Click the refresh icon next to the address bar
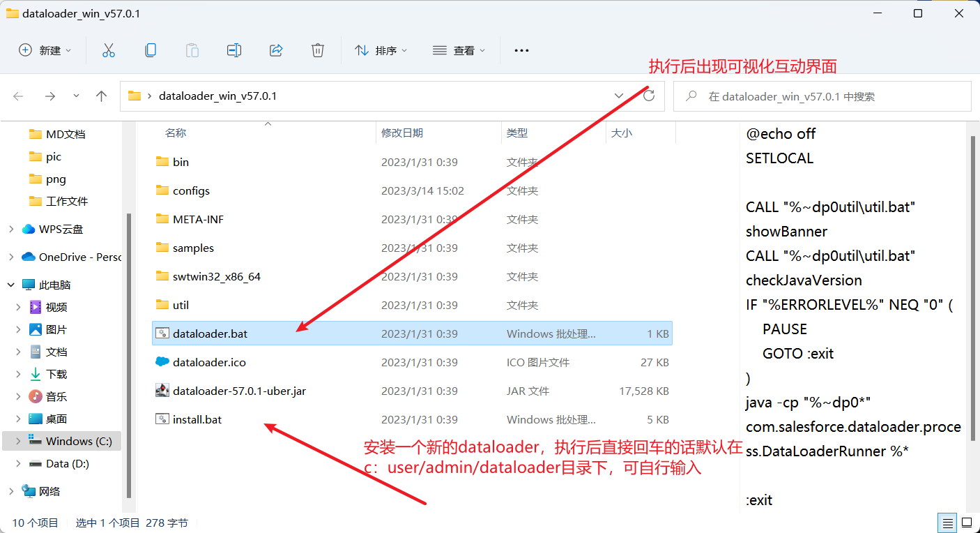Image resolution: width=980 pixels, height=533 pixels. [648, 96]
